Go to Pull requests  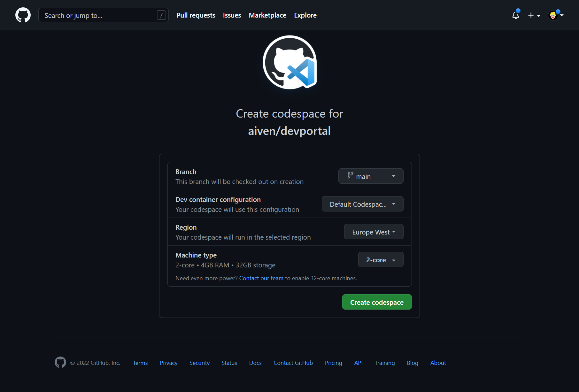coord(196,15)
